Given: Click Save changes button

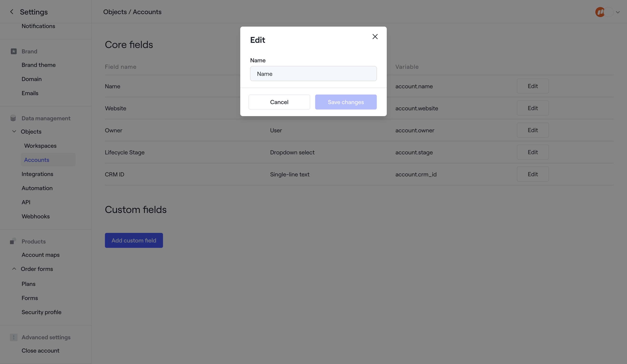Looking at the screenshot, I should click(346, 102).
